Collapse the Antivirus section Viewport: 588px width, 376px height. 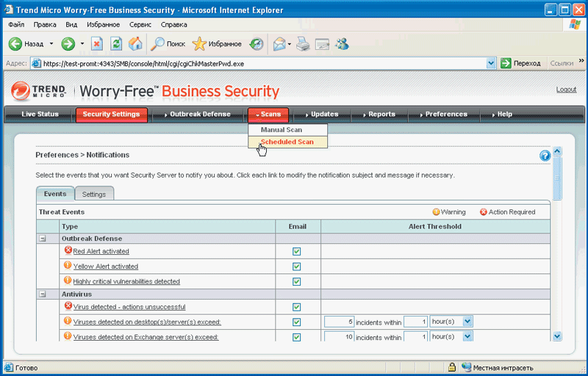43,294
